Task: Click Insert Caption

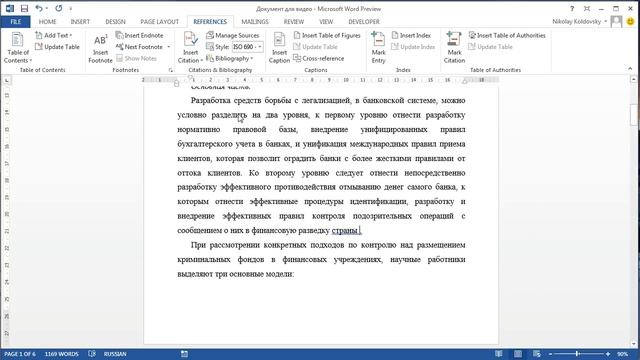Action: pyautogui.click(x=279, y=48)
